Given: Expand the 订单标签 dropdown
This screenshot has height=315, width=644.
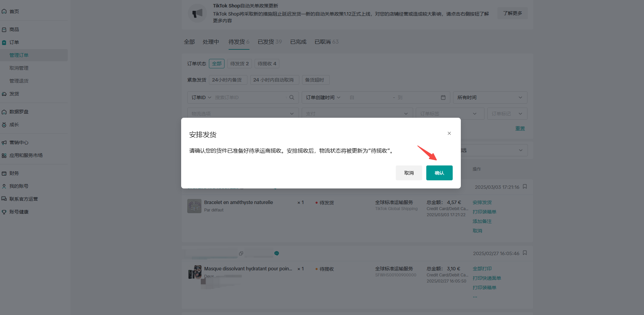Looking at the screenshot, I should (448, 114).
